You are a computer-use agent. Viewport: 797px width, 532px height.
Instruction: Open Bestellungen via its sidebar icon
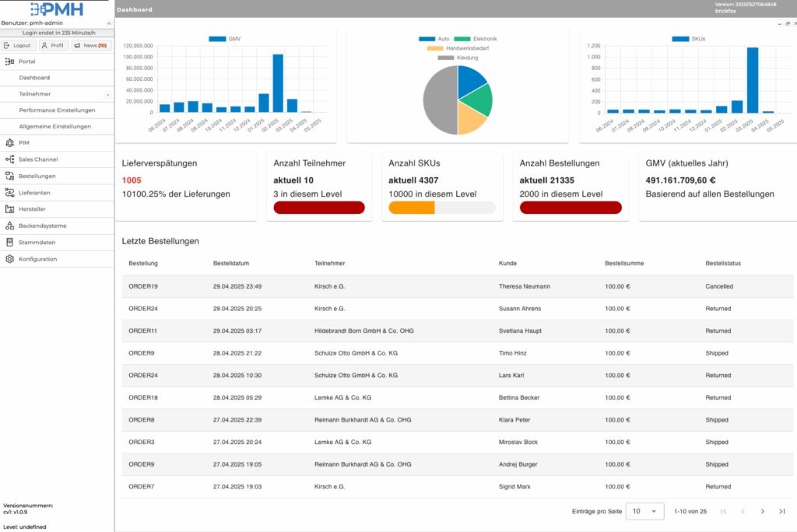(10, 176)
